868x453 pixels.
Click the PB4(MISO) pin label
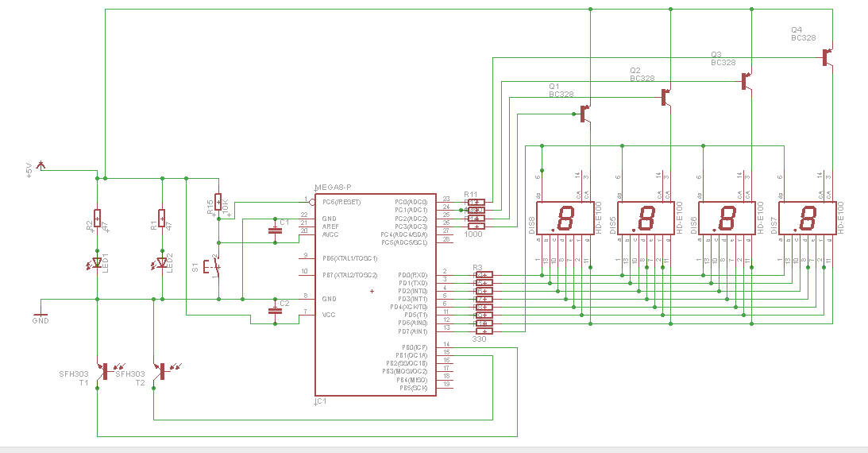coord(412,380)
